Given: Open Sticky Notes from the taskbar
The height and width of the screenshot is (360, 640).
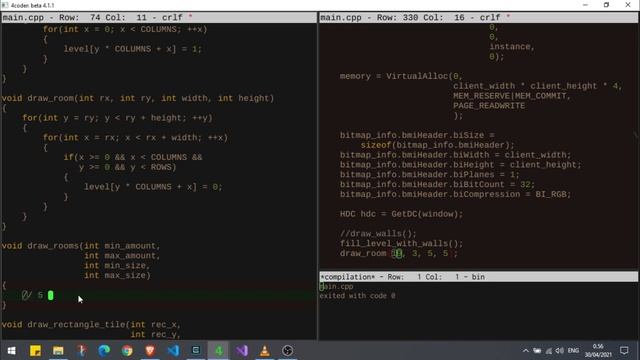Looking at the screenshot, I should (x=35, y=351).
